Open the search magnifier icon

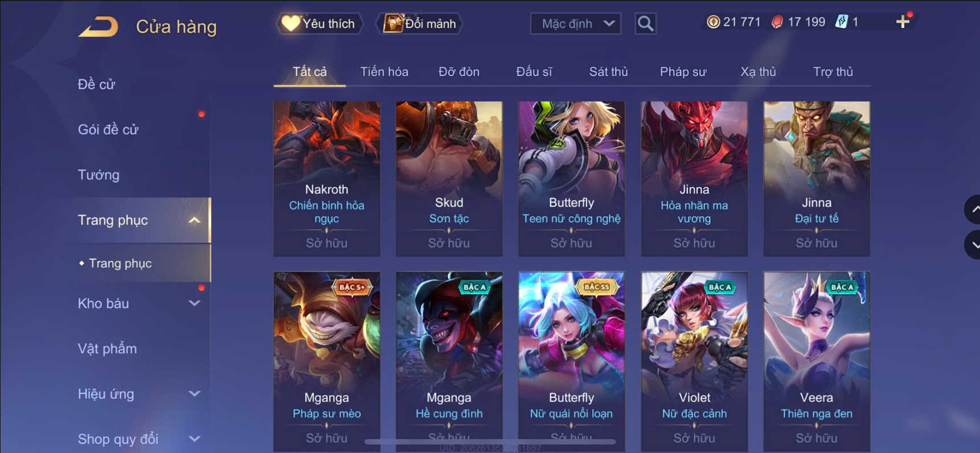pos(645,23)
